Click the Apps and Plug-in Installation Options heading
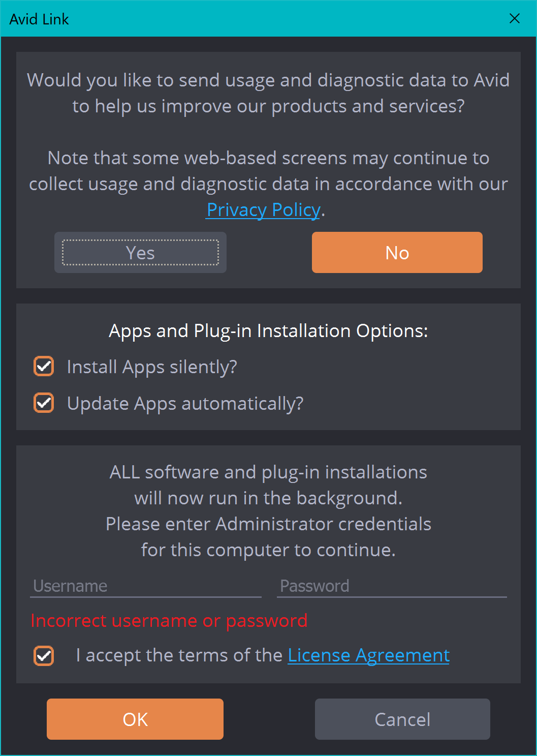 pos(268,331)
